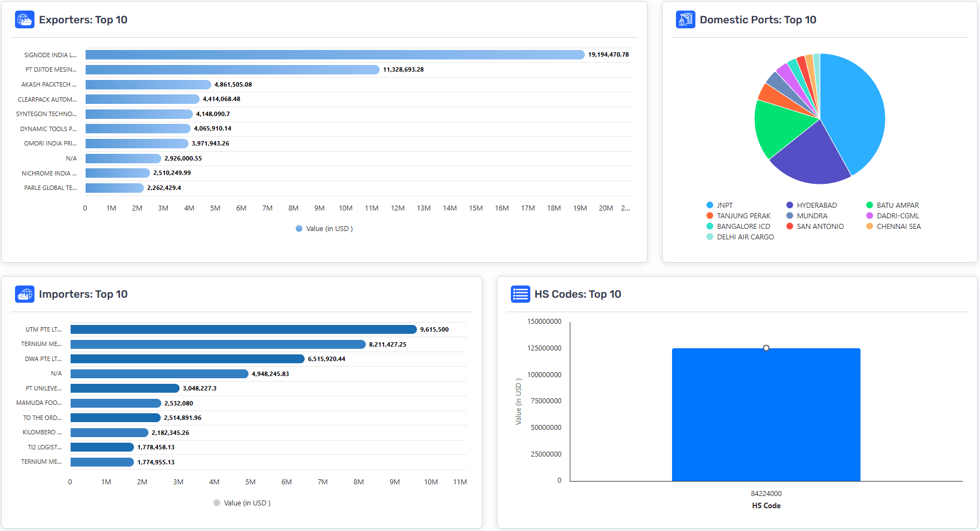This screenshot has height=531, width=980.
Task: Click the Importers ship icon
Action: coord(24,294)
